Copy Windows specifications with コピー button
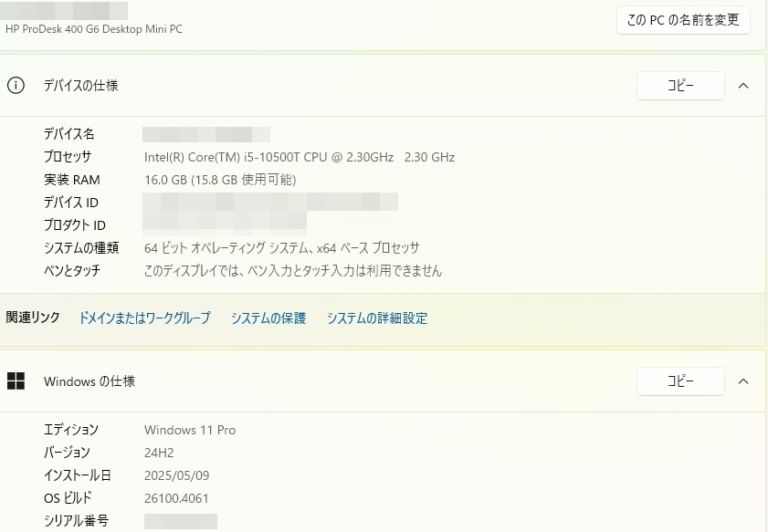 pos(680,381)
